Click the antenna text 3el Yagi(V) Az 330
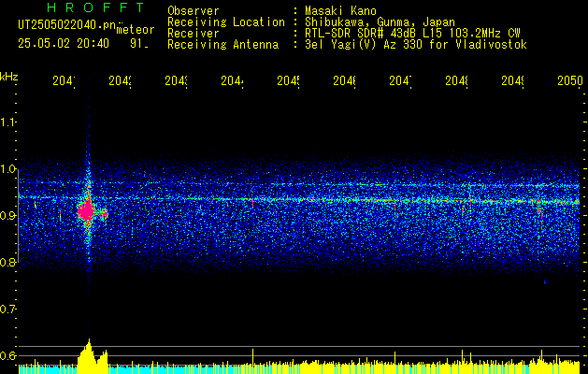Viewport: 588px width, 374px height. click(416, 45)
